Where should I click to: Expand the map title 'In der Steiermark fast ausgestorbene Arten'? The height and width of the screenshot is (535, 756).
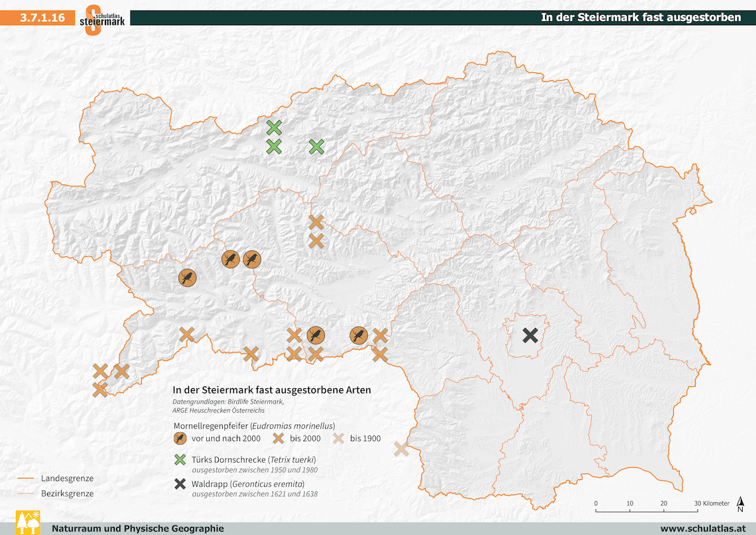[x=270, y=390]
